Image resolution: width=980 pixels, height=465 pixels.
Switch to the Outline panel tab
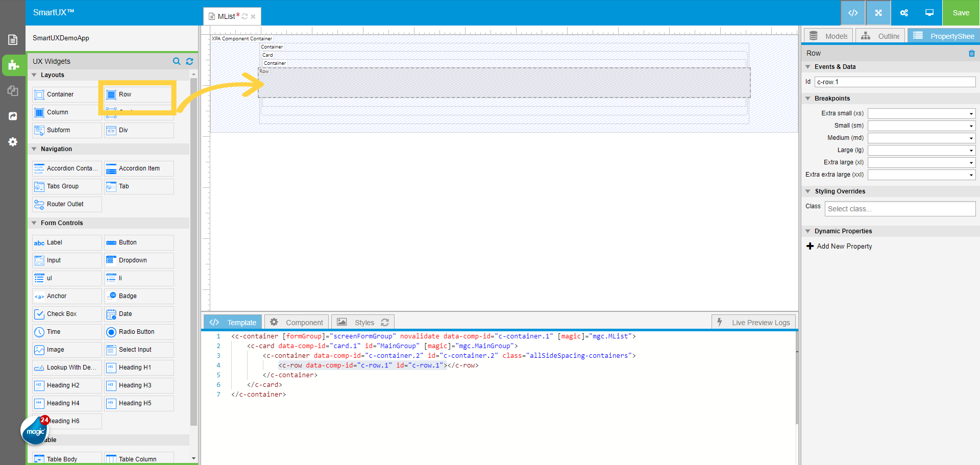(x=880, y=36)
